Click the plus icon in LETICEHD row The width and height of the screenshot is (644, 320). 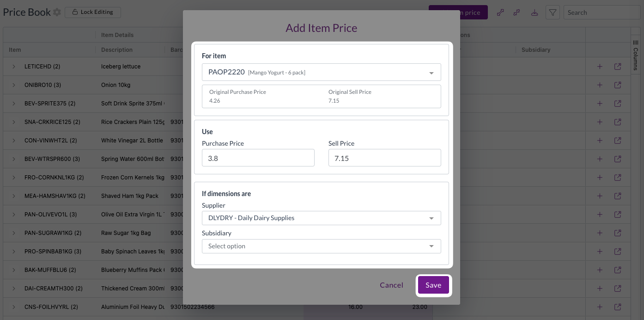[600, 67]
